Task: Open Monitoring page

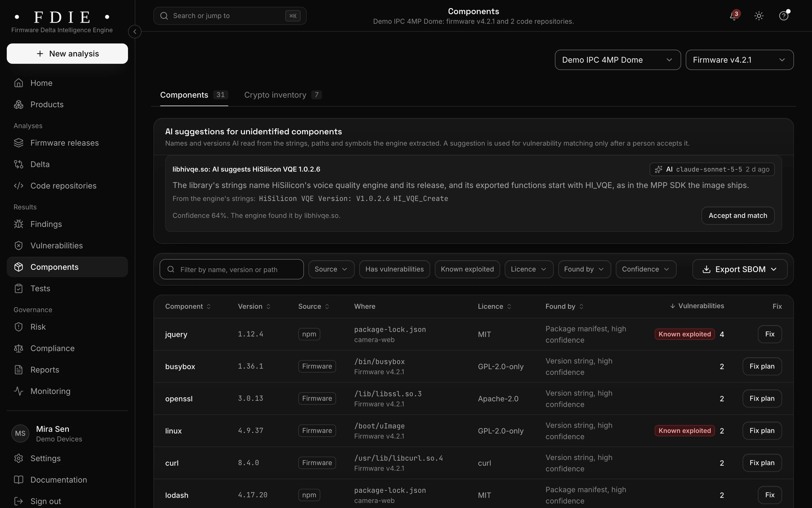Action: coord(67,391)
